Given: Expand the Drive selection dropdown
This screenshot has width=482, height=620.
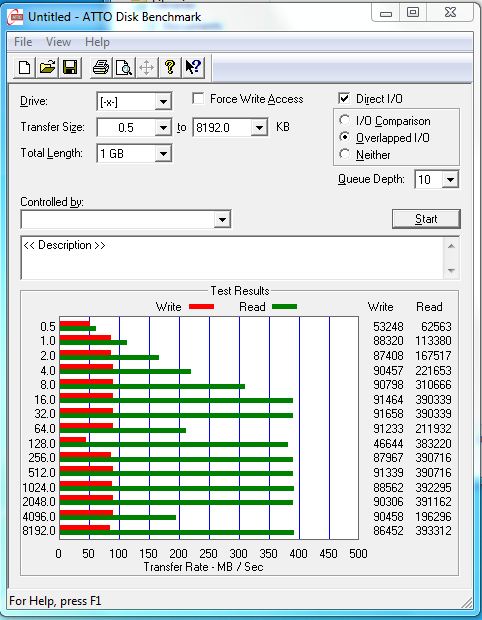Looking at the screenshot, I should pos(163,102).
